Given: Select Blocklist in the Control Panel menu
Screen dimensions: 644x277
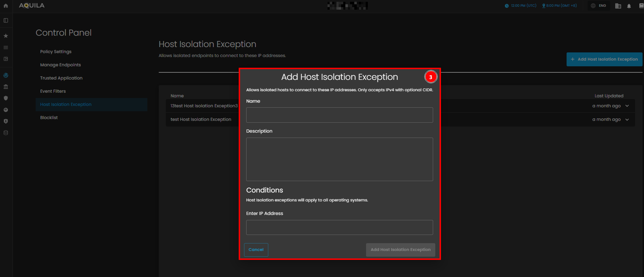Looking at the screenshot, I should coord(49,118).
